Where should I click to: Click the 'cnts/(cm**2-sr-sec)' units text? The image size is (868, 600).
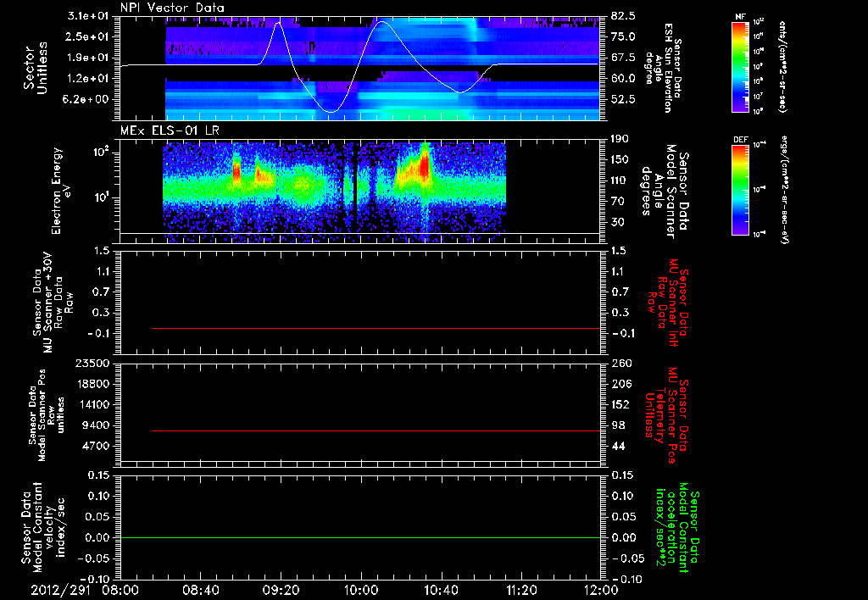782,67
